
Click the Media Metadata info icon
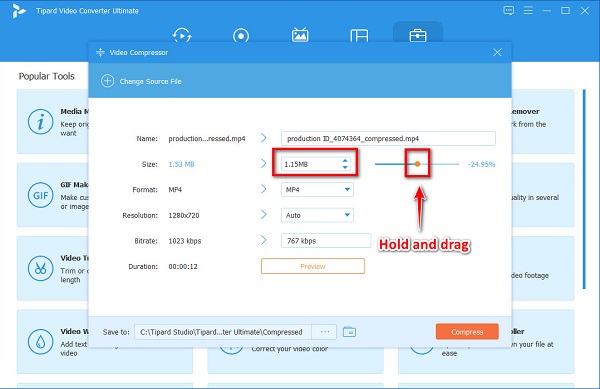(41, 122)
